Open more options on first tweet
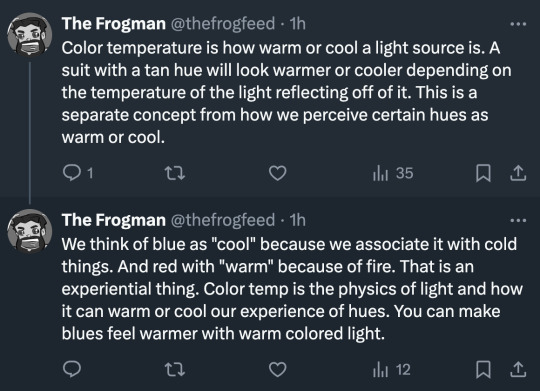The image size is (540, 391). 518,24
